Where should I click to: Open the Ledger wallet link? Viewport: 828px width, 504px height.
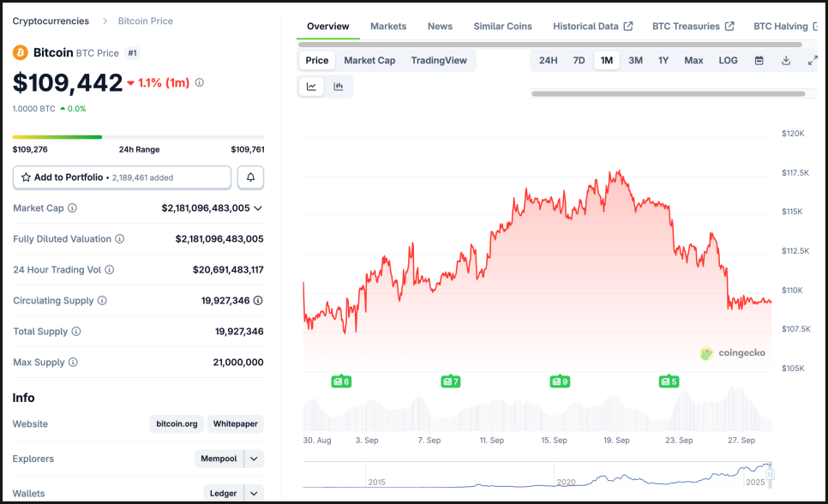[x=224, y=494]
